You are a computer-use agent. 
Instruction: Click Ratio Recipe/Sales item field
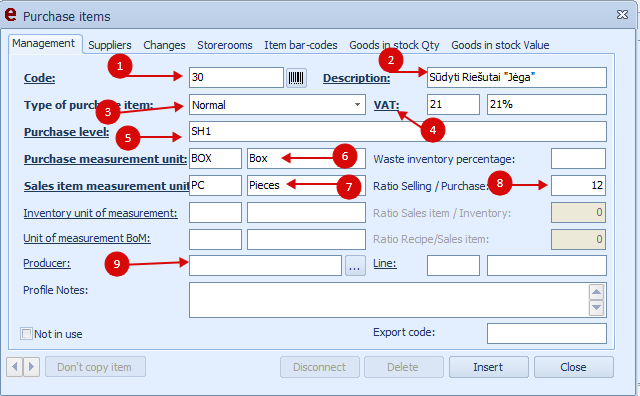tap(578, 239)
